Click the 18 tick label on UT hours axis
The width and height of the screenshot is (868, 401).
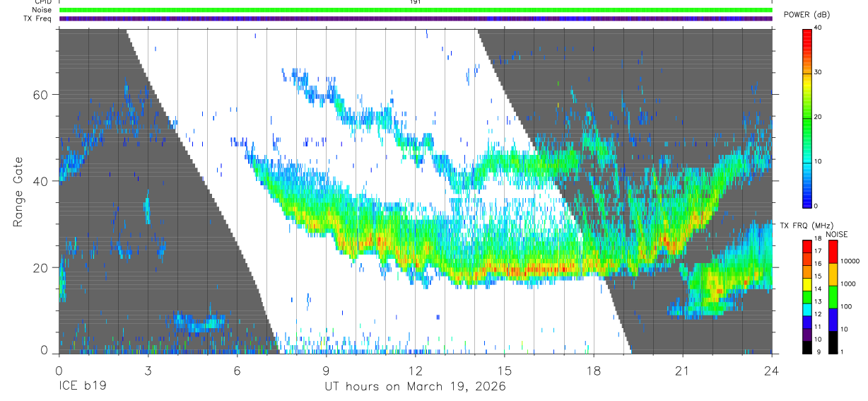pyautogui.click(x=594, y=371)
